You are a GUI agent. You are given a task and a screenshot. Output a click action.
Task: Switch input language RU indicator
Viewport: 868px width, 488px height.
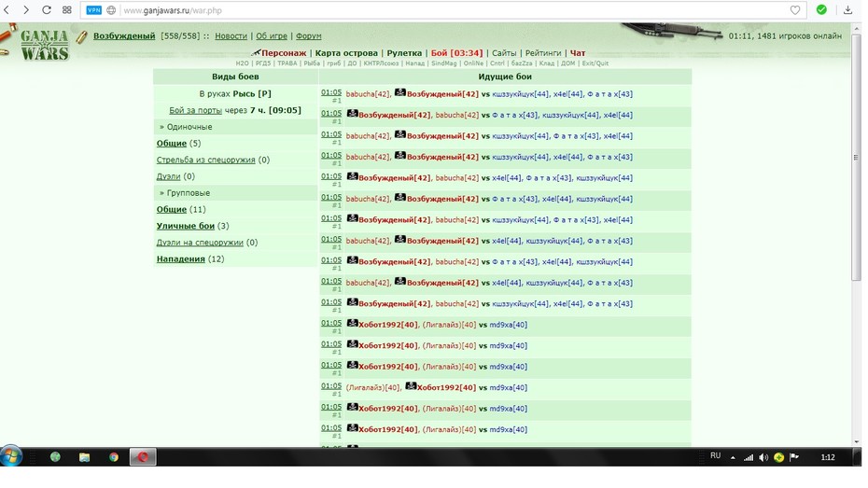tap(715, 455)
